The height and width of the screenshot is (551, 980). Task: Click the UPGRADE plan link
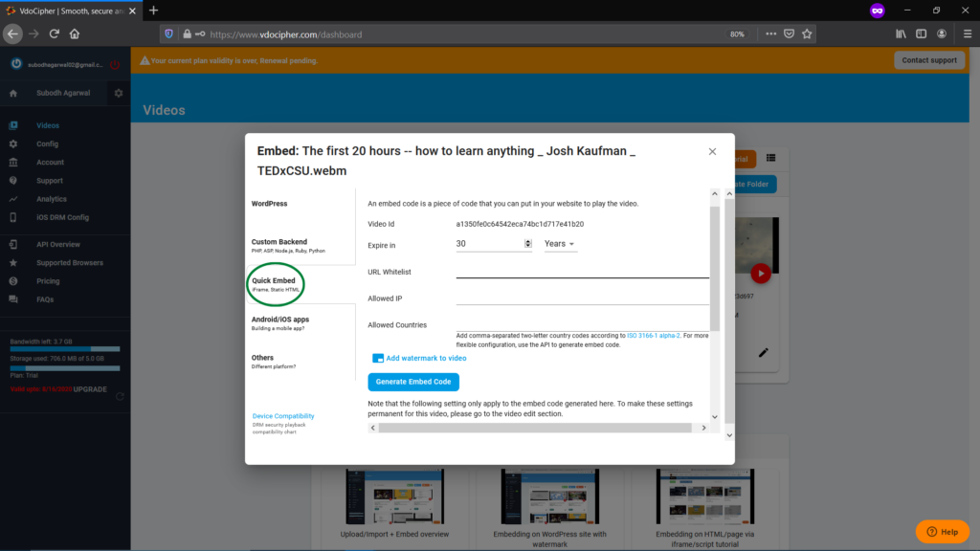coord(90,389)
